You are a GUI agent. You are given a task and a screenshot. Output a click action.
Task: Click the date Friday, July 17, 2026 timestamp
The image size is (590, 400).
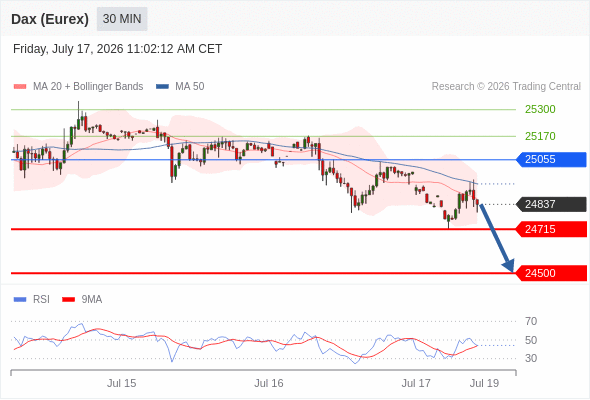click(x=117, y=49)
